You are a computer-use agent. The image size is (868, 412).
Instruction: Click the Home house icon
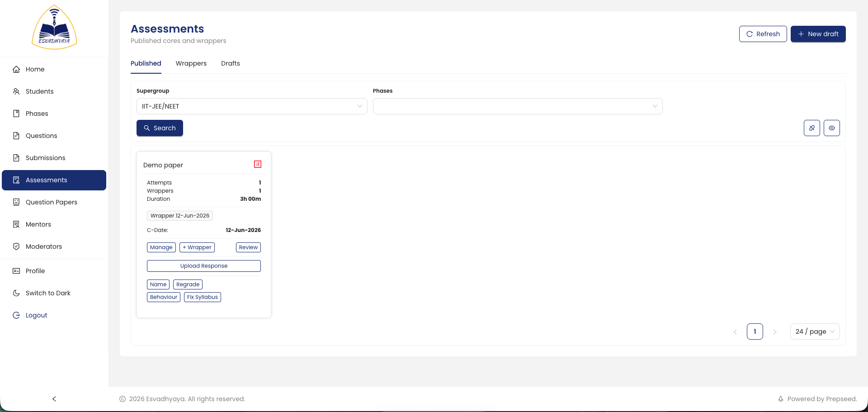click(x=16, y=69)
